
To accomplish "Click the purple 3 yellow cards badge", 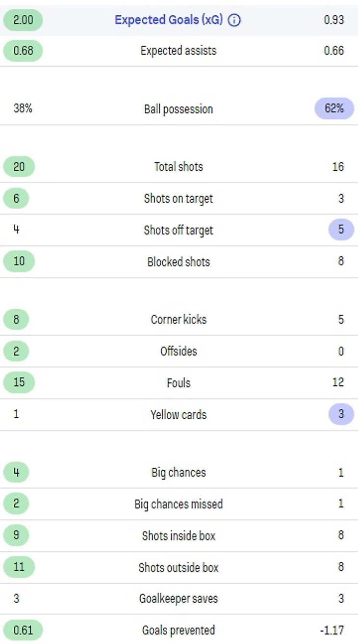I will [x=341, y=414].
